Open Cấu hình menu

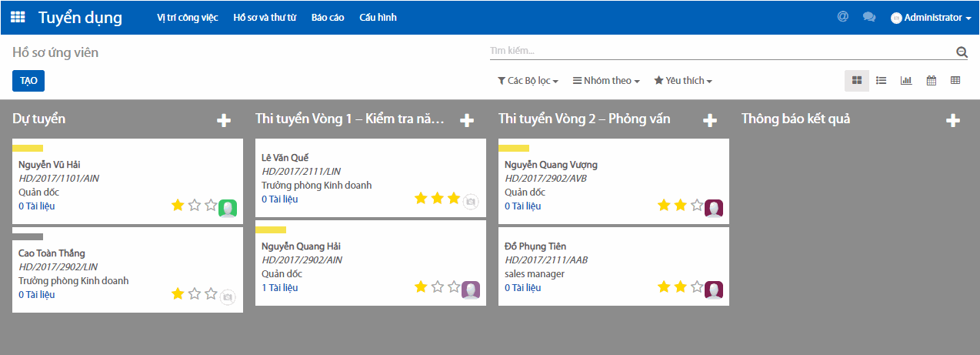coord(378,17)
